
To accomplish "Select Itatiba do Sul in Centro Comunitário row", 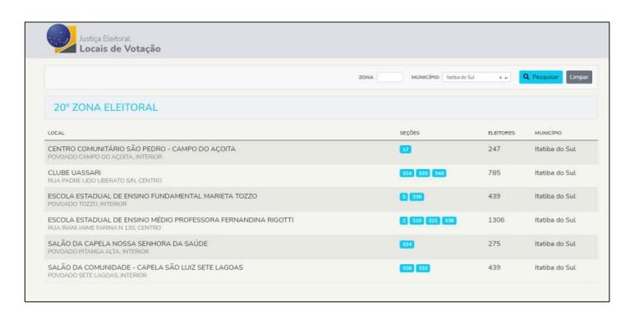I will (x=555, y=149).
